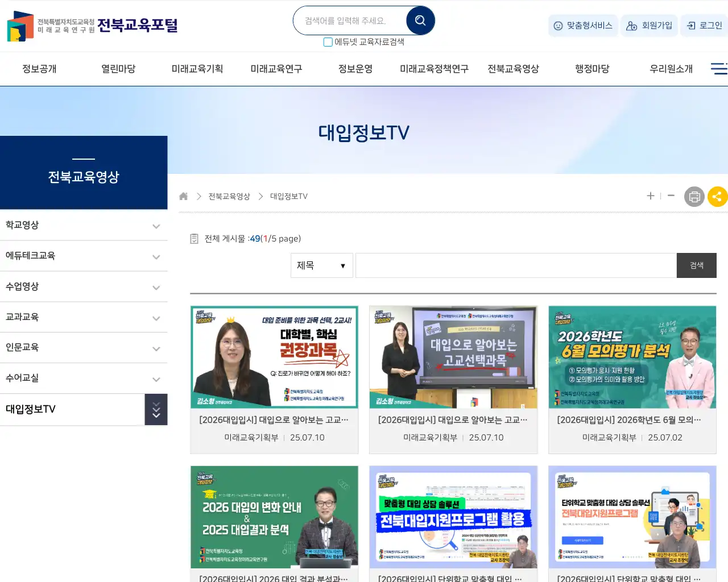Open 2026학년도 6월 모의평가 분석 thumbnail

(632, 357)
